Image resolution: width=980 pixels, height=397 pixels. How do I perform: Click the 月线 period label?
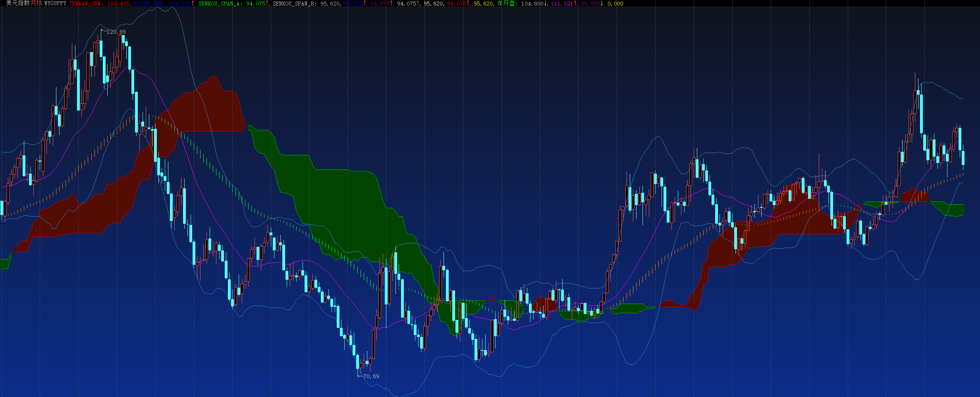tap(37, 4)
